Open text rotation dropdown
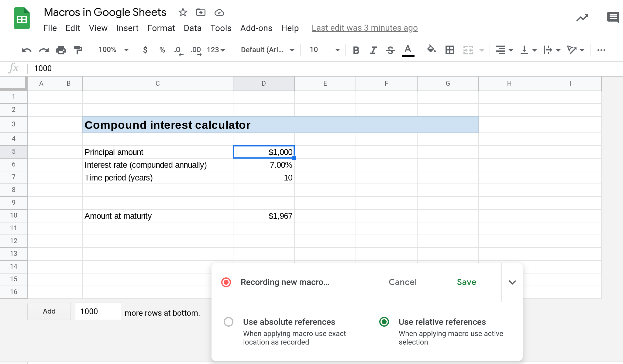Image resolution: width=623 pixels, height=364 pixels. [576, 50]
